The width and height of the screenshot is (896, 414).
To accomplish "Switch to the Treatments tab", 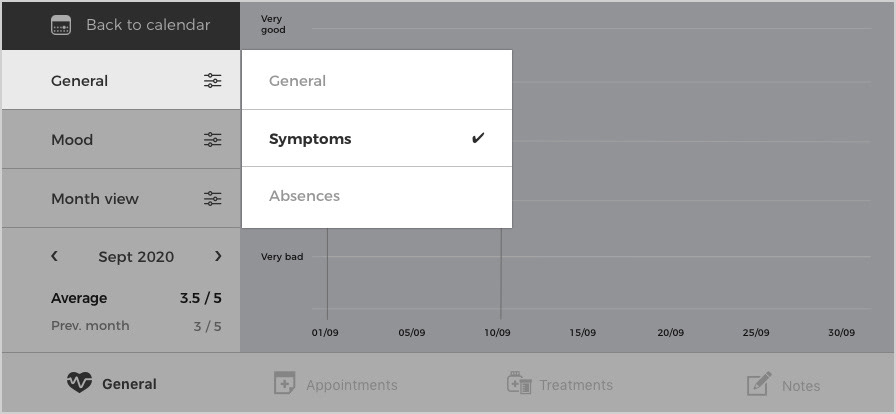I will point(560,384).
